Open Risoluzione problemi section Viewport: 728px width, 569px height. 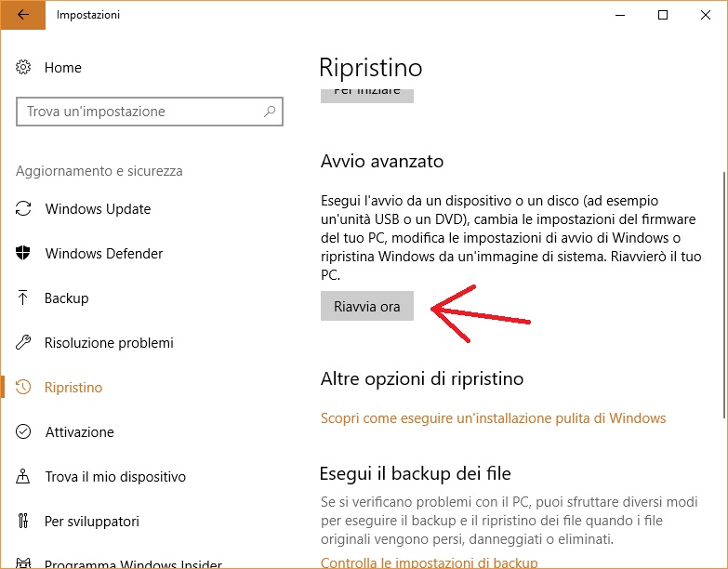(x=109, y=342)
